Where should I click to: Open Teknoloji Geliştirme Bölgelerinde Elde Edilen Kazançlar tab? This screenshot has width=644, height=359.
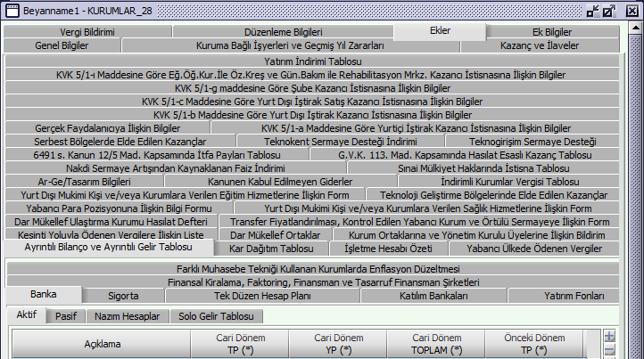pyautogui.click(x=493, y=195)
